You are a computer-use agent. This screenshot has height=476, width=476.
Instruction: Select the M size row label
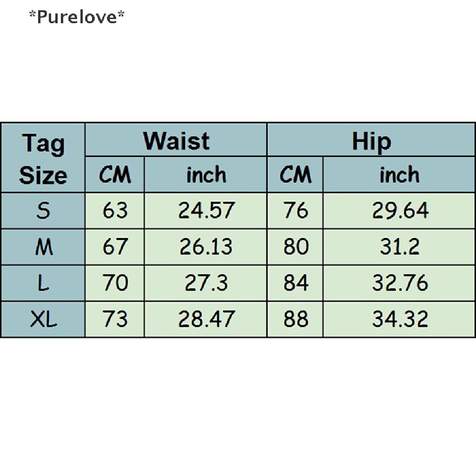tap(43, 247)
